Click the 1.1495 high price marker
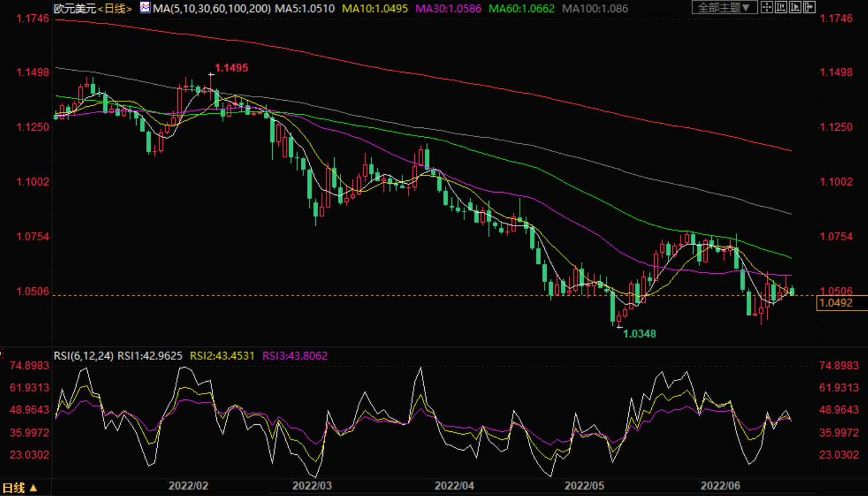 click(x=231, y=68)
